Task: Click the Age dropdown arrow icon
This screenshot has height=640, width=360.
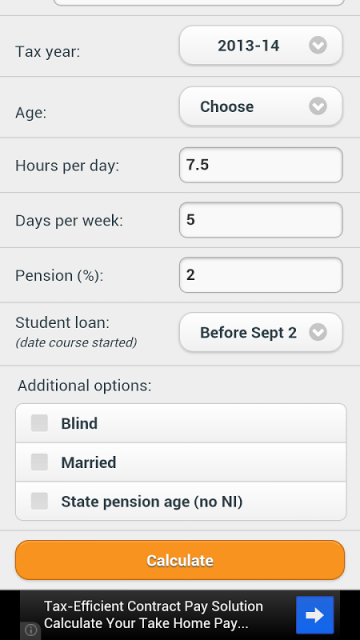Action: click(318, 107)
